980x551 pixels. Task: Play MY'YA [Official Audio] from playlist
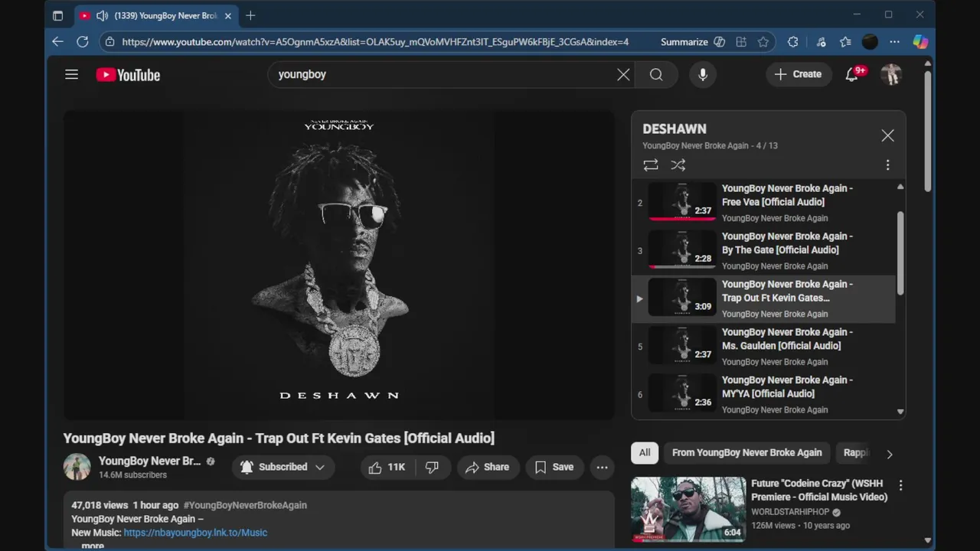point(763,395)
